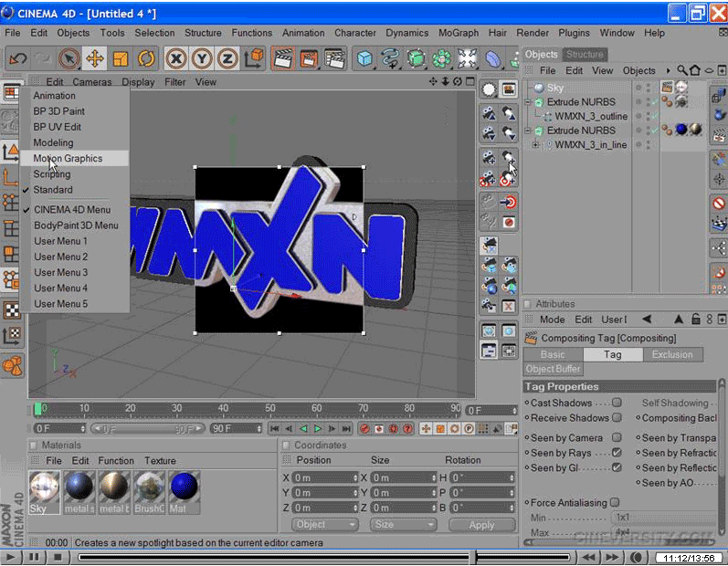Open the array/modeling objects flower icon

[441, 59]
